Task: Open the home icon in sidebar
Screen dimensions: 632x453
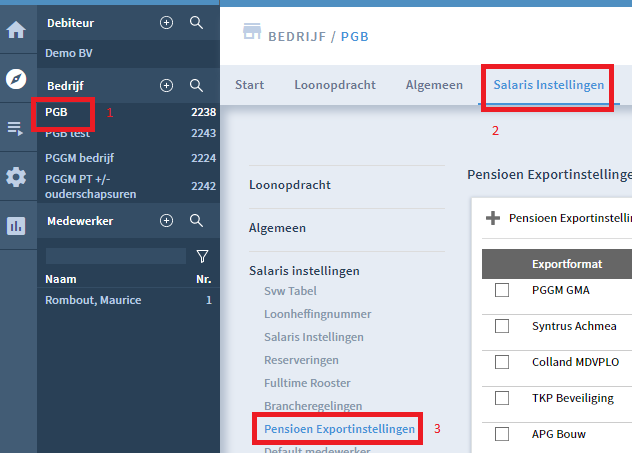Action: click(16, 30)
